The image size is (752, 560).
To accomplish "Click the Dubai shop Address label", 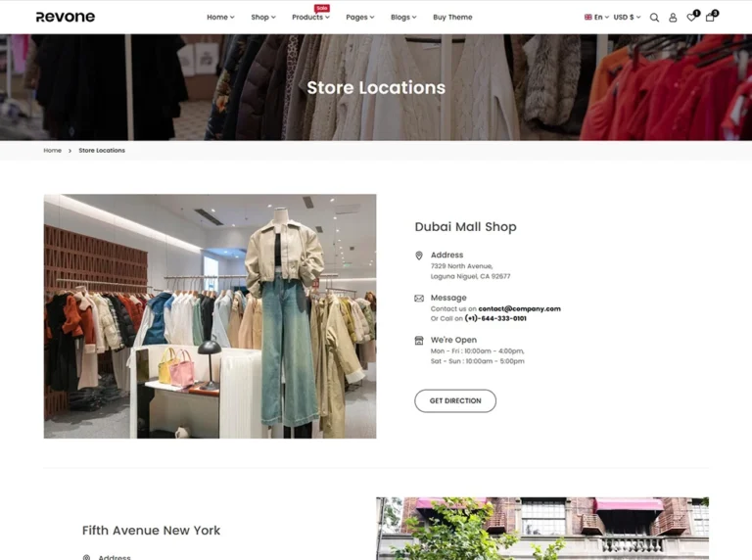I will [x=446, y=256].
